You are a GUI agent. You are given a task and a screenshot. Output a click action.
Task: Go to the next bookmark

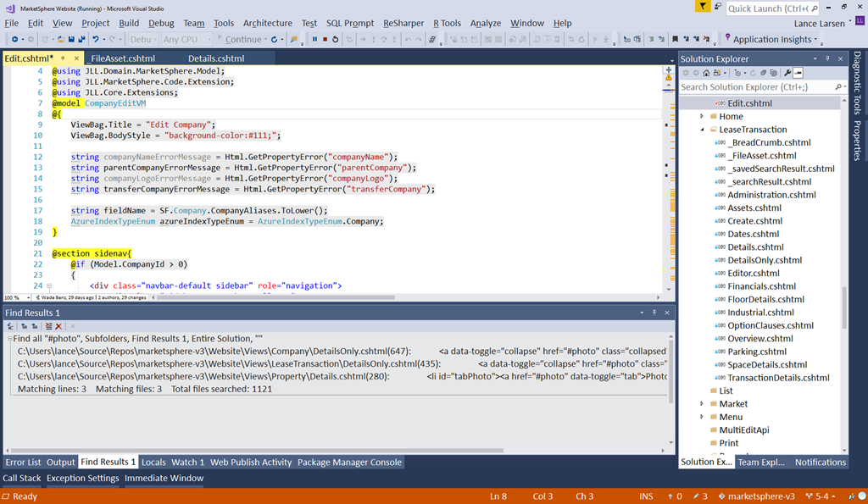click(x=696, y=39)
